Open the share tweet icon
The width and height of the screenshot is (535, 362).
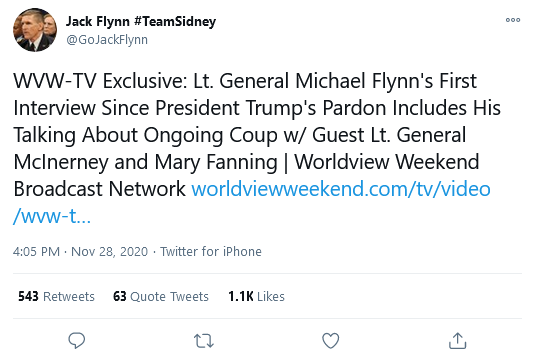click(x=458, y=341)
